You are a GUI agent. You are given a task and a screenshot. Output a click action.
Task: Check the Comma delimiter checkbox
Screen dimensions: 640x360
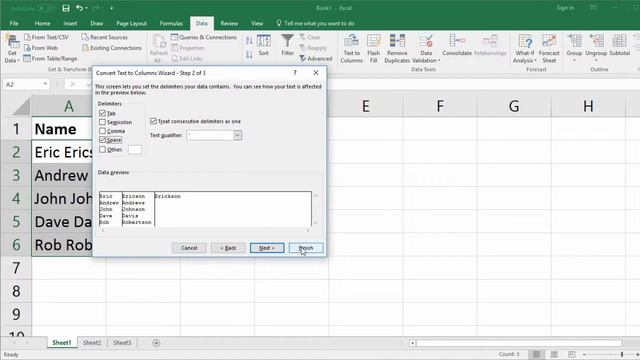coord(102,131)
